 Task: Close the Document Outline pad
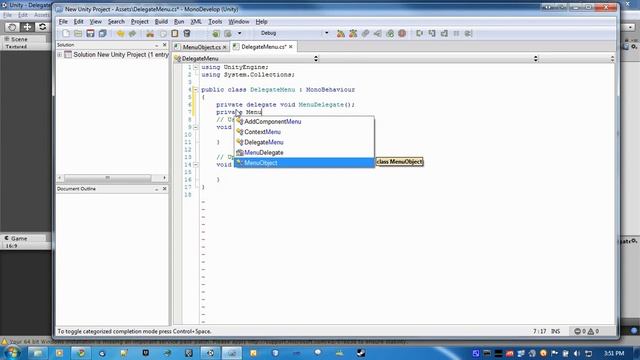pyautogui.click(x=164, y=189)
